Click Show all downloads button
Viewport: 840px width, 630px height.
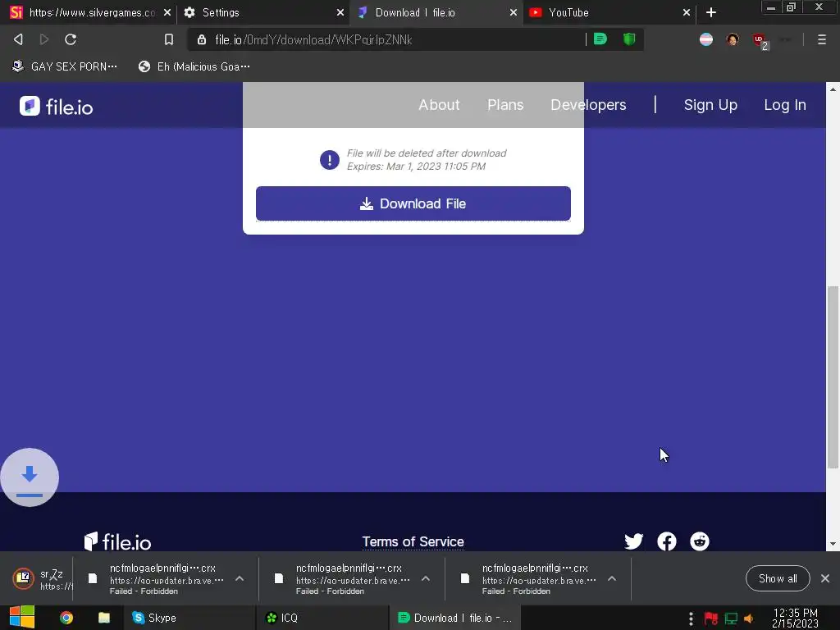pos(778,578)
